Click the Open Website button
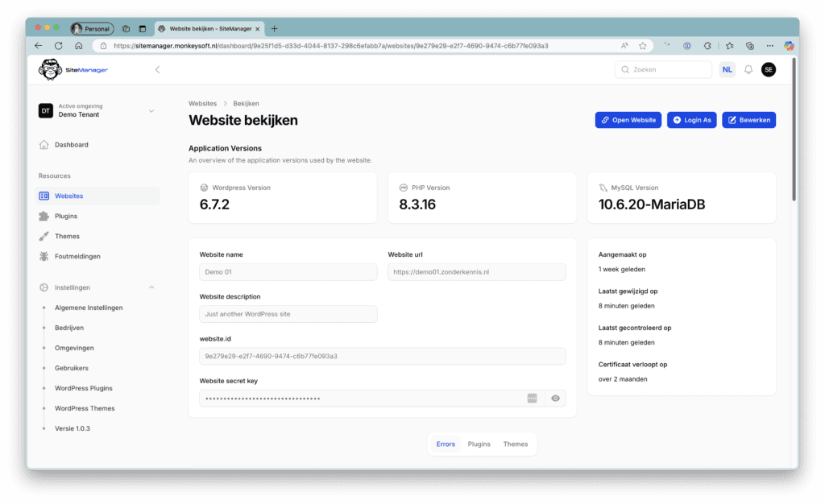Screen dimensions: 825x504 point(628,120)
